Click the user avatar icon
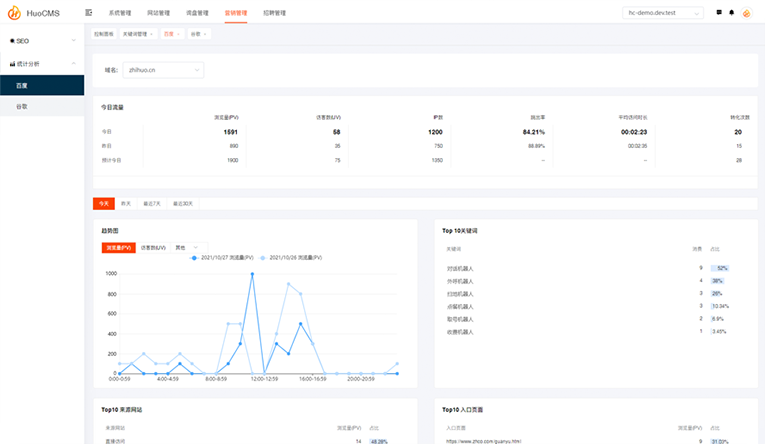The width and height of the screenshot is (765, 444). (x=746, y=13)
